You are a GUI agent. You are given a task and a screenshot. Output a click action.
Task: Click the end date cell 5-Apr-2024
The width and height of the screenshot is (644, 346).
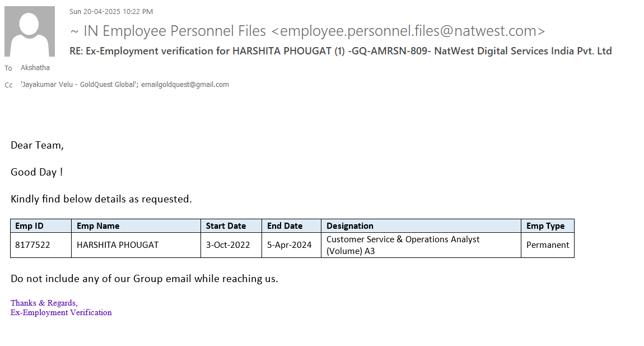[290, 245]
